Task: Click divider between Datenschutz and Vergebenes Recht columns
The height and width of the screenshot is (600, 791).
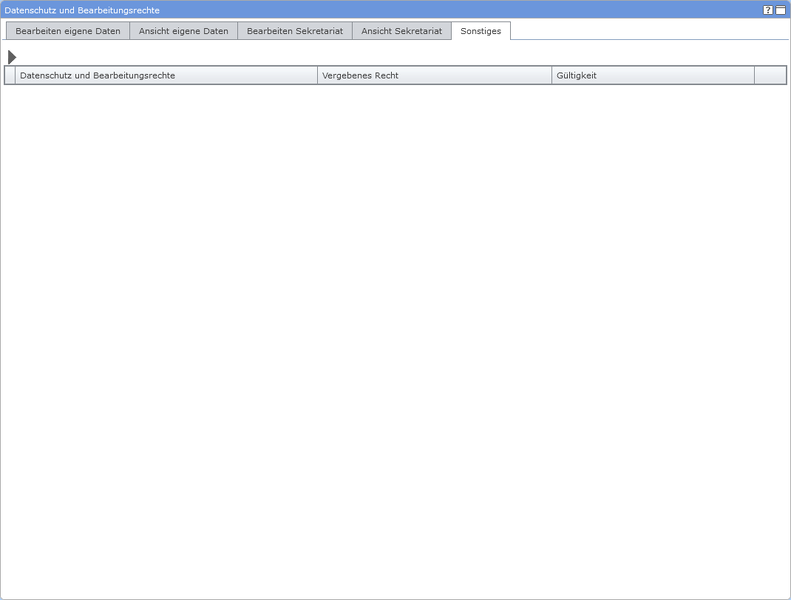Action: pyautogui.click(x=317, y=76)
